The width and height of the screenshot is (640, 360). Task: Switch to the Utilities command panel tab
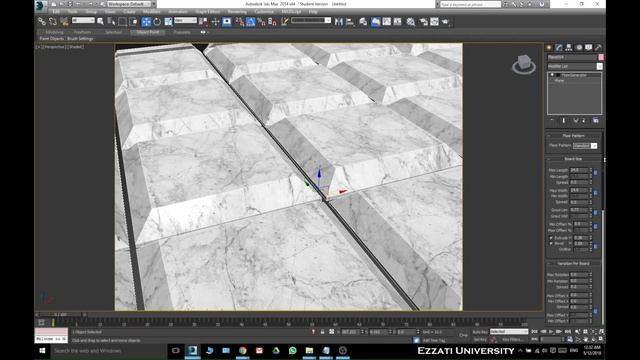tap(598, 48)
